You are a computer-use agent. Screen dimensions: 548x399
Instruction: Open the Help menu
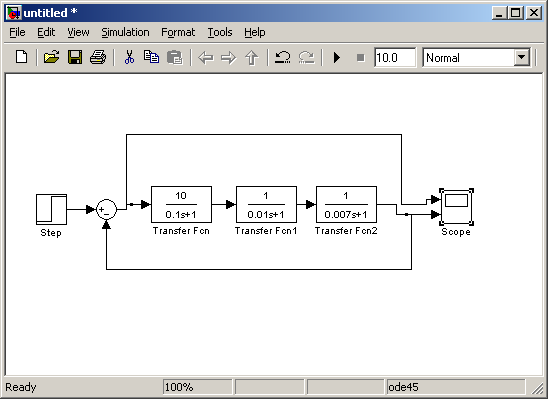click(x=254, y=32)
